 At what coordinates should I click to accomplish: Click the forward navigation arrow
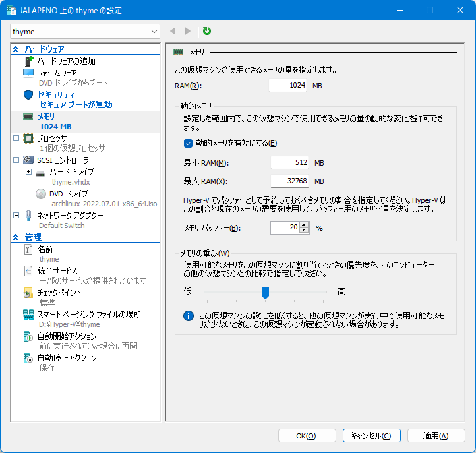coord(188,31)
